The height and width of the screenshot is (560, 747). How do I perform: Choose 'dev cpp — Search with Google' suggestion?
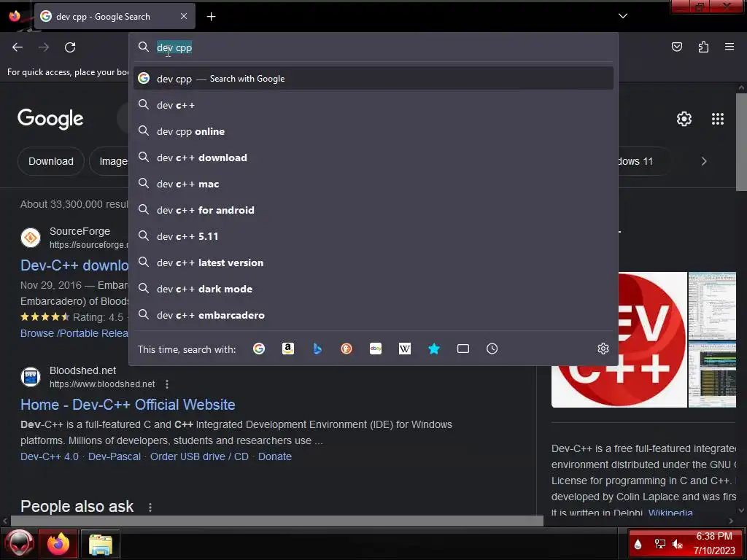(373, 79)
